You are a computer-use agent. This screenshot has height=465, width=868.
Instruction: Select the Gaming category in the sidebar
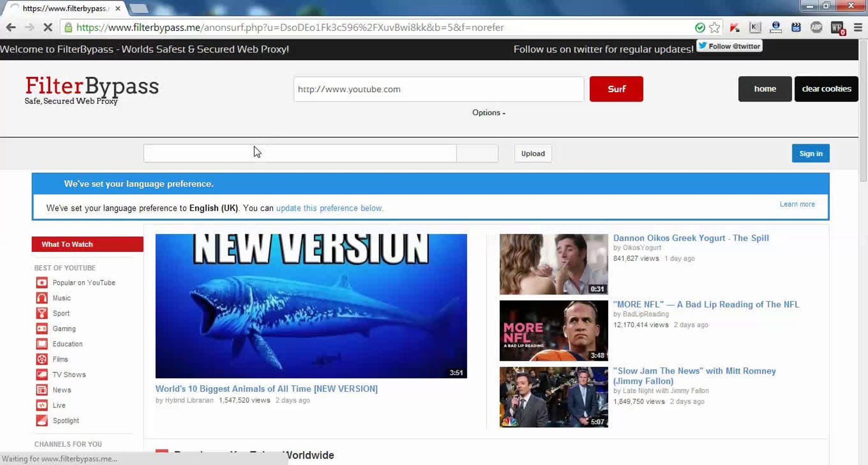click(x=64, y=329)
